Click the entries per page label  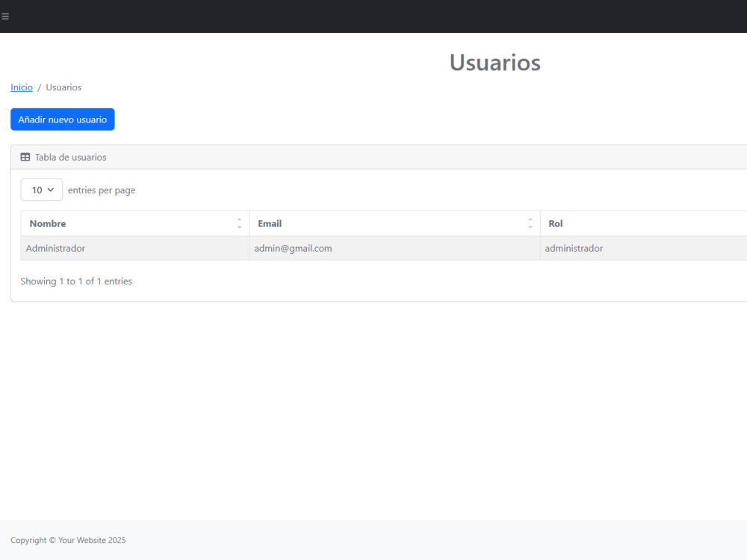click(102, 190)
